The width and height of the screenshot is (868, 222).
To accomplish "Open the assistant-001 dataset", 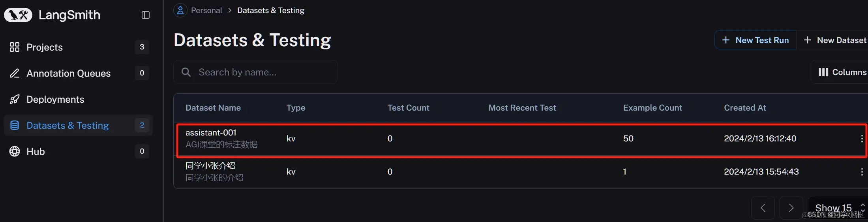I will point(211,133).
